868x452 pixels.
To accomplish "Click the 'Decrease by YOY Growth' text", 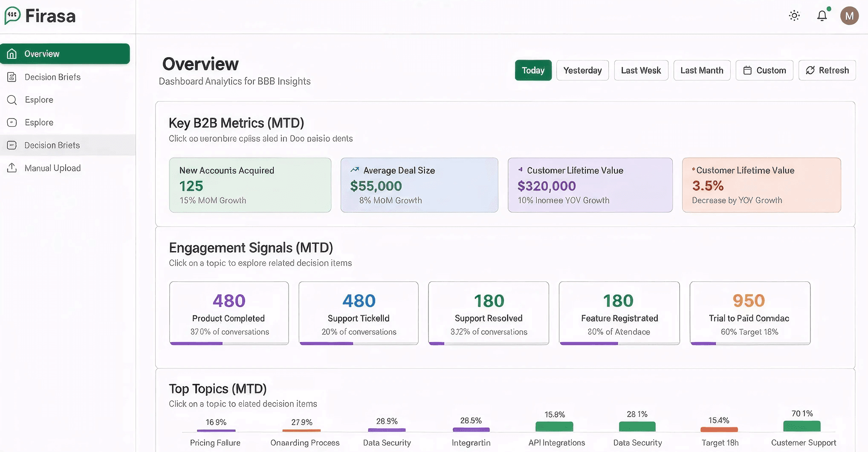I will (737, 200).
